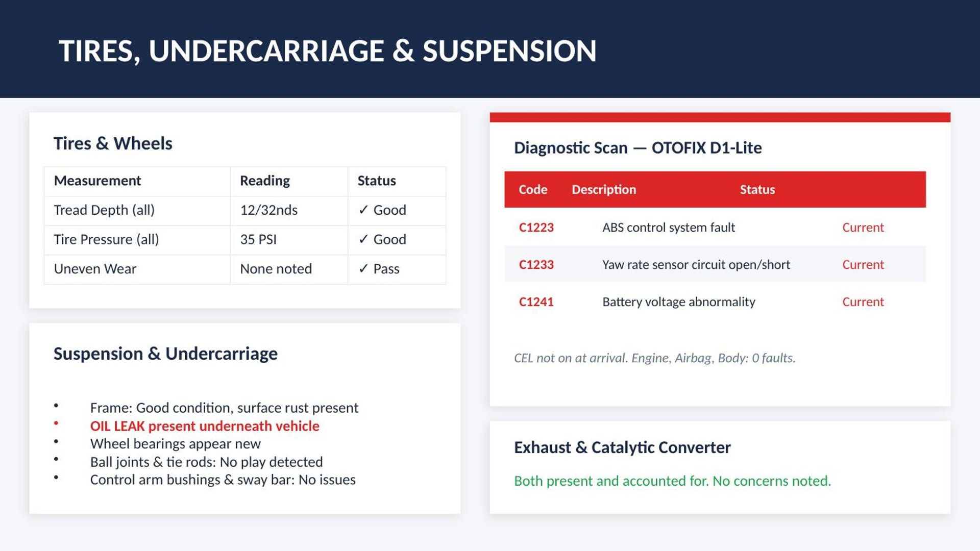Screen dimensions: 980x551
Task: Click fault code C1223
Action: pos(536,228)
